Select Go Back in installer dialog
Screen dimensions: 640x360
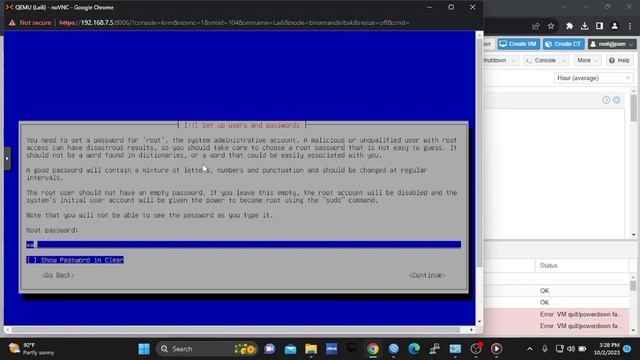pos(58,276)
